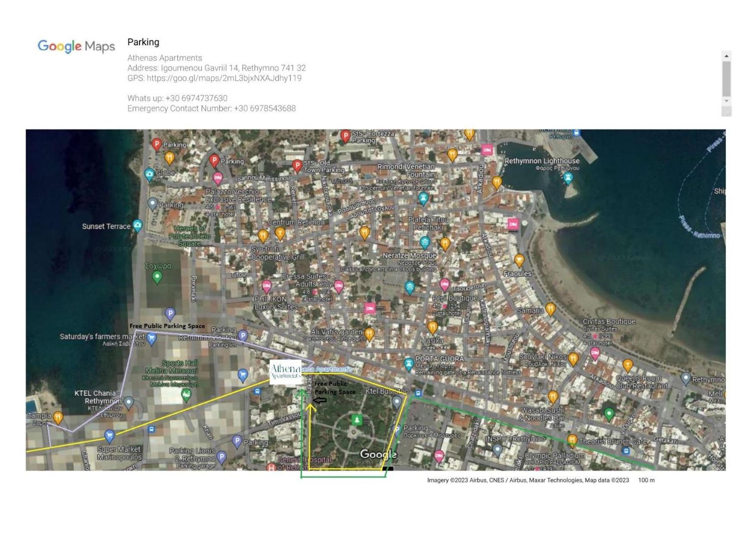Open the Sunset Terrace camera marker
The height and width of the screenshot is (535, 756).
click(137, 225)
